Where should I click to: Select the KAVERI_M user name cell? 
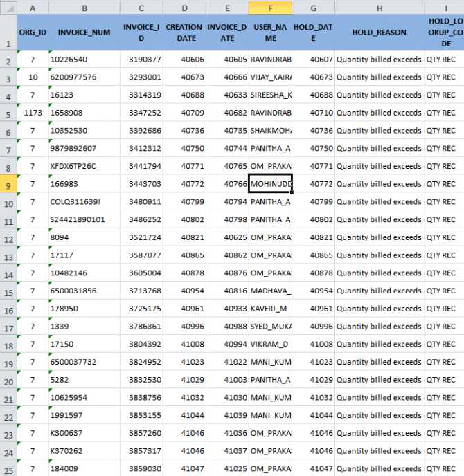tap(270, 309)
